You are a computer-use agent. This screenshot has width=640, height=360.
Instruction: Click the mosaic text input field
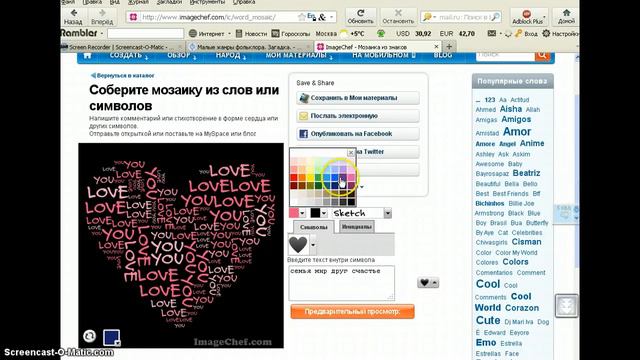click(x=342, y=283)
